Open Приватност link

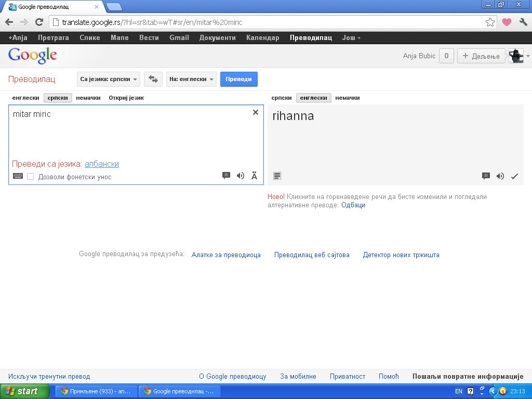pos(348,376)
